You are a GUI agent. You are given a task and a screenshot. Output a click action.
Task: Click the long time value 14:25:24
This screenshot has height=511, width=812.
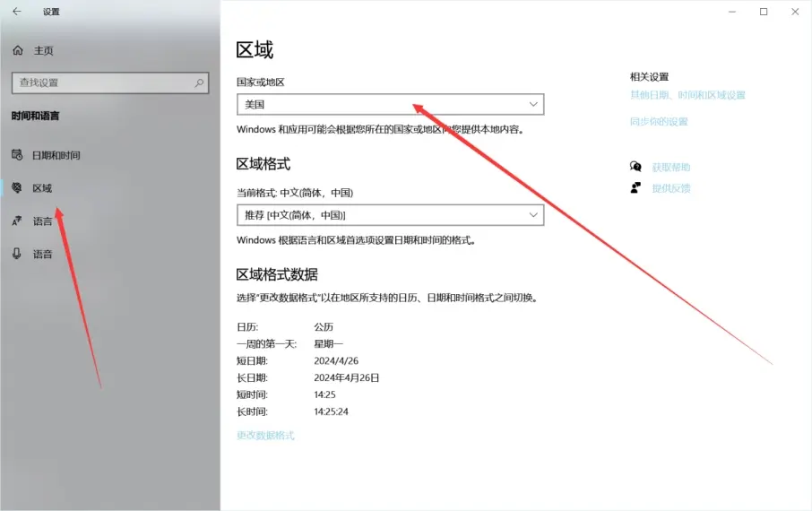331,411
